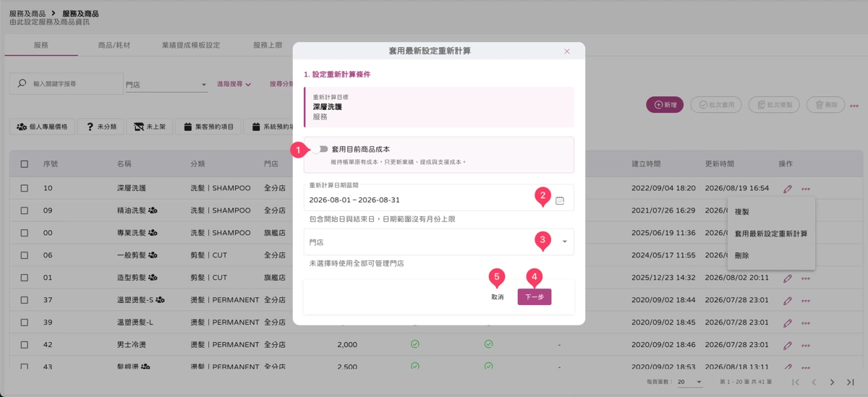Click the 未上架 filter chip
The image size is (868, 397).
coord(150,127)
